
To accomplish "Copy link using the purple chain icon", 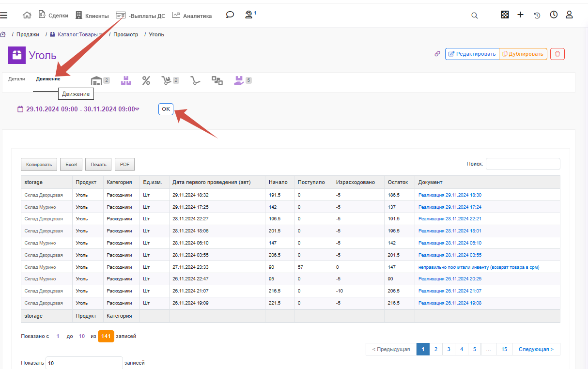I will click(x=437, y=54).
